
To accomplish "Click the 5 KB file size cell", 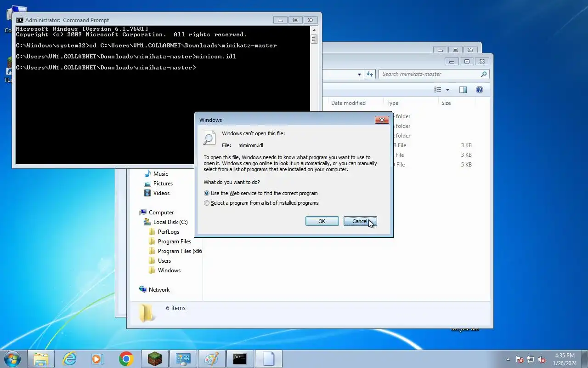I will click(466, 165).
